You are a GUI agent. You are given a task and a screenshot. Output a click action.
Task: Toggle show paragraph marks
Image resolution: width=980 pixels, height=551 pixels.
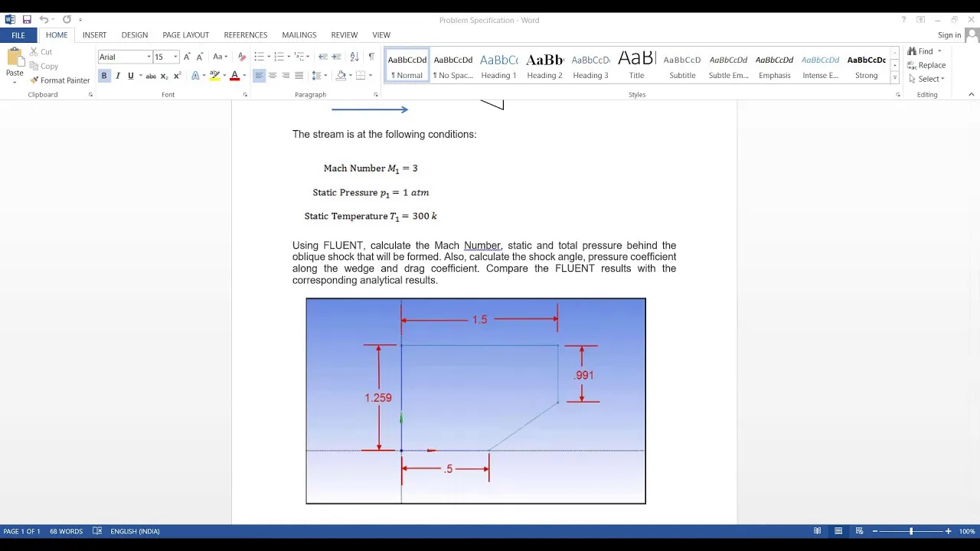coord(371,57)
